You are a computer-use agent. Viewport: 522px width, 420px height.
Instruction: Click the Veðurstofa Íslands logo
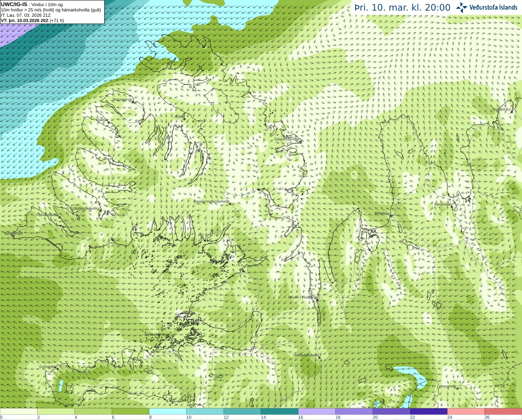pos(487,7)
